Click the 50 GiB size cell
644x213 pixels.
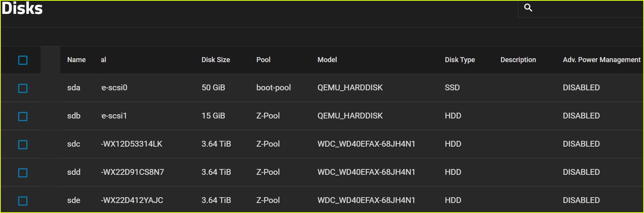[213, 88]
